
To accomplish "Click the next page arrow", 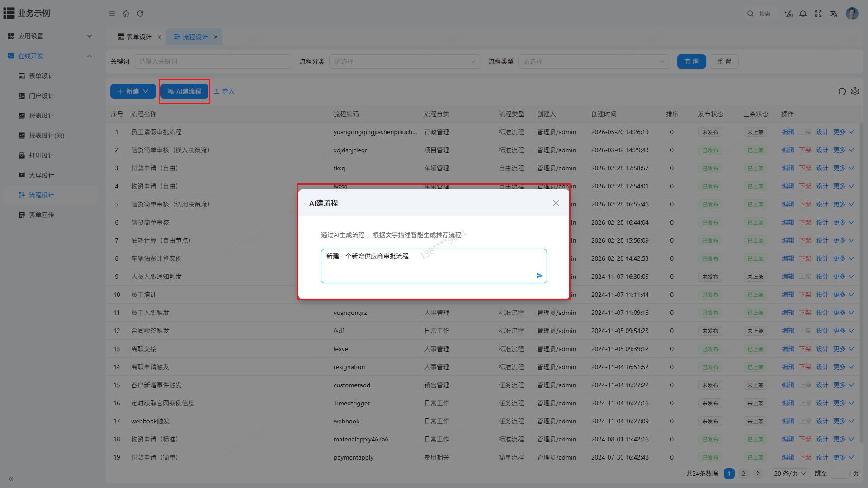I will coord(758,474).
